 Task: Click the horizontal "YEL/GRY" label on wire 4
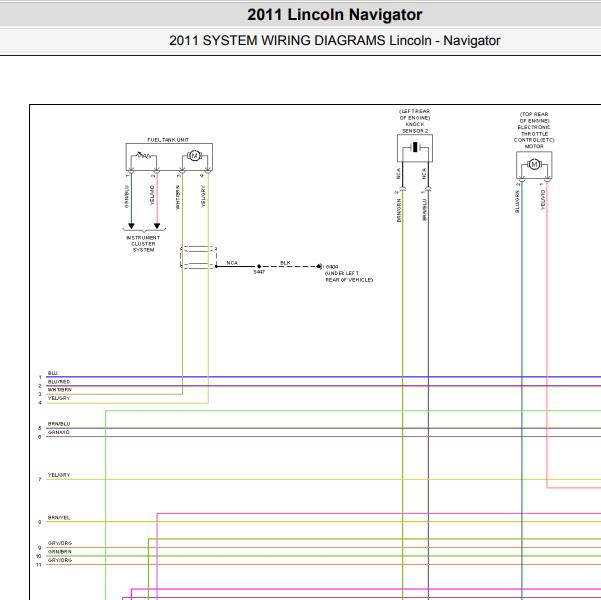pos(59,398)
